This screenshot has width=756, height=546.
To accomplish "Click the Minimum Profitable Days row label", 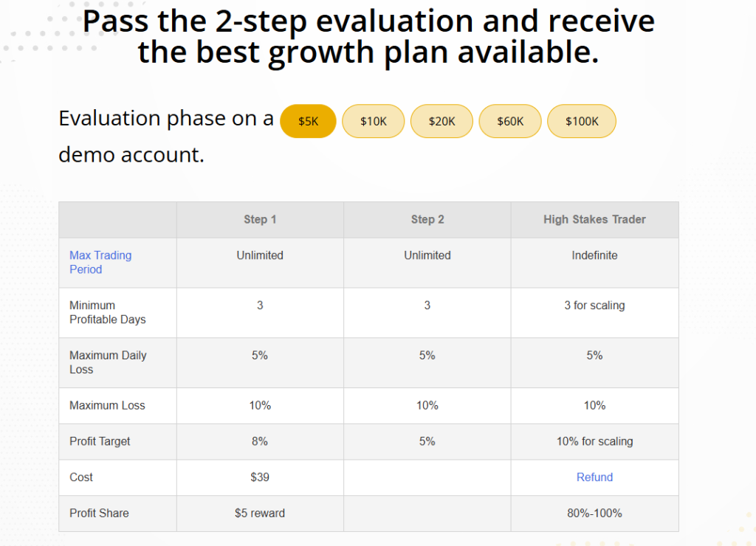I will pyautogui.click(x=108, y=312).
